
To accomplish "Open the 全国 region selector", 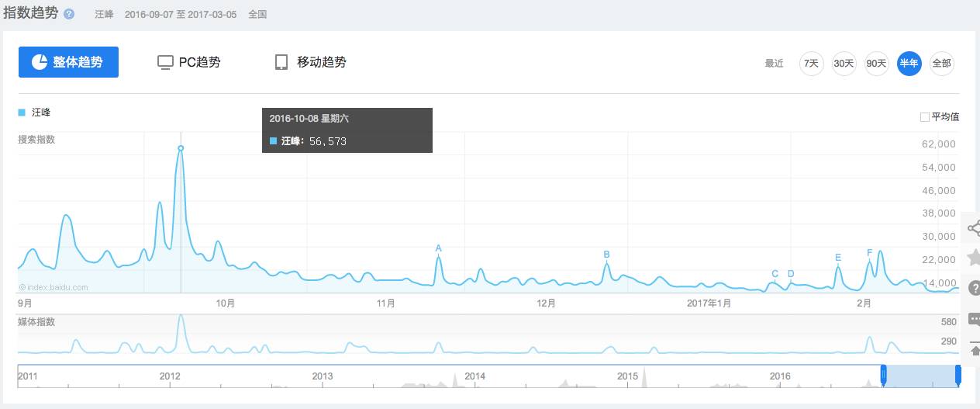I will click(x=257, y=14).
